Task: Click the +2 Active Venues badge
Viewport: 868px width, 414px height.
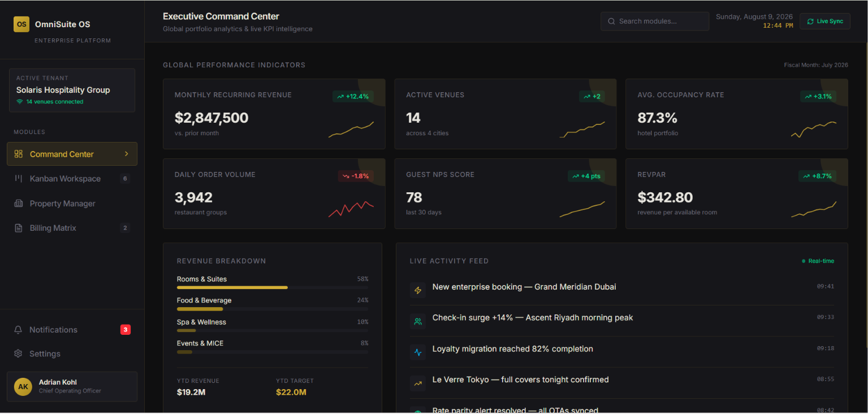Action: [x=592, y=97]
